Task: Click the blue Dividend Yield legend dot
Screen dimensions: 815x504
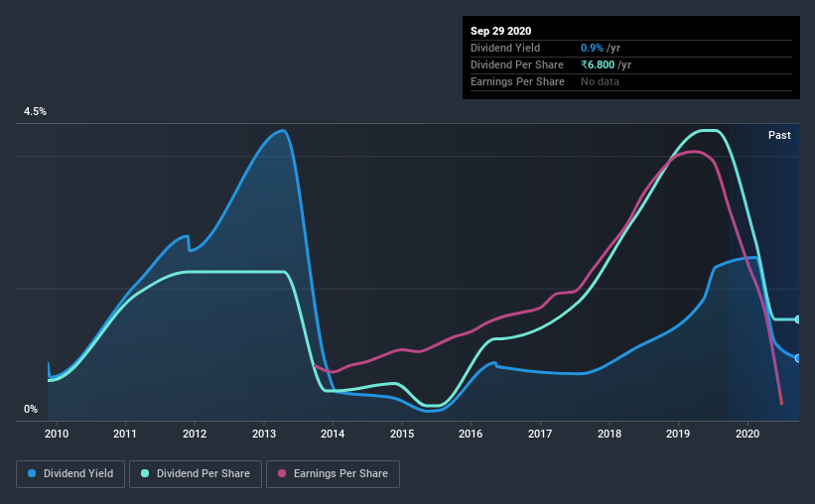Action: (32, 473)
